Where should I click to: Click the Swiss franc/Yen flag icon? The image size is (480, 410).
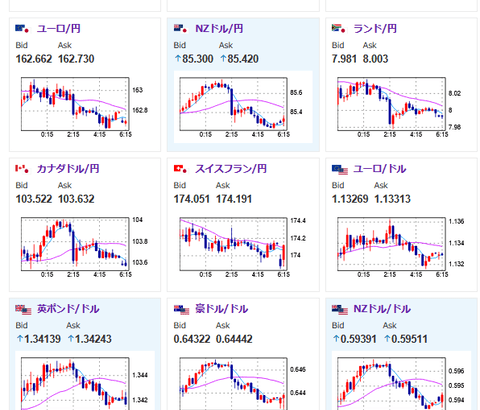pos(180,169)
